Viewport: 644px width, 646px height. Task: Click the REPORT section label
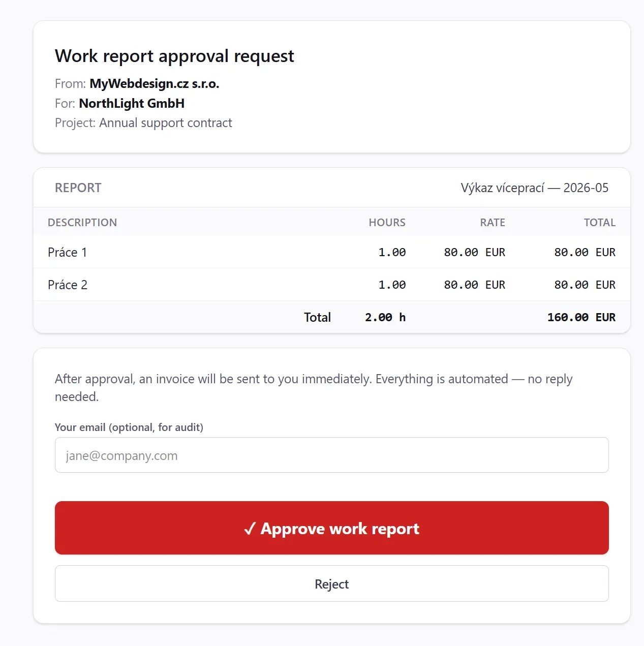coord(78,188)
